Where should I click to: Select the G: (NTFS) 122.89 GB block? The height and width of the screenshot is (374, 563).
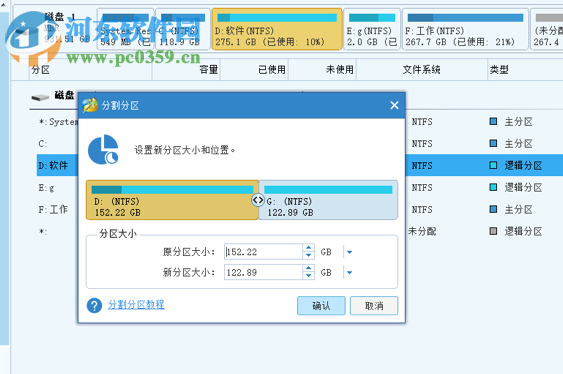328,200
